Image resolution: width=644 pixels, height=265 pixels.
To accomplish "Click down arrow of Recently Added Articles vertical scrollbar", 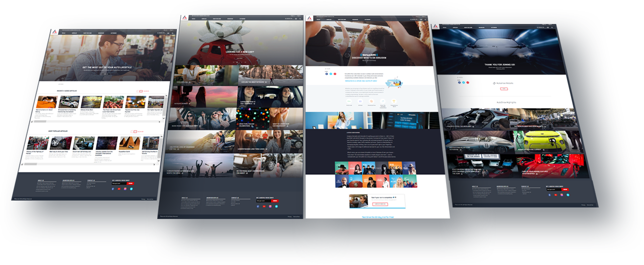I will 163,118.
